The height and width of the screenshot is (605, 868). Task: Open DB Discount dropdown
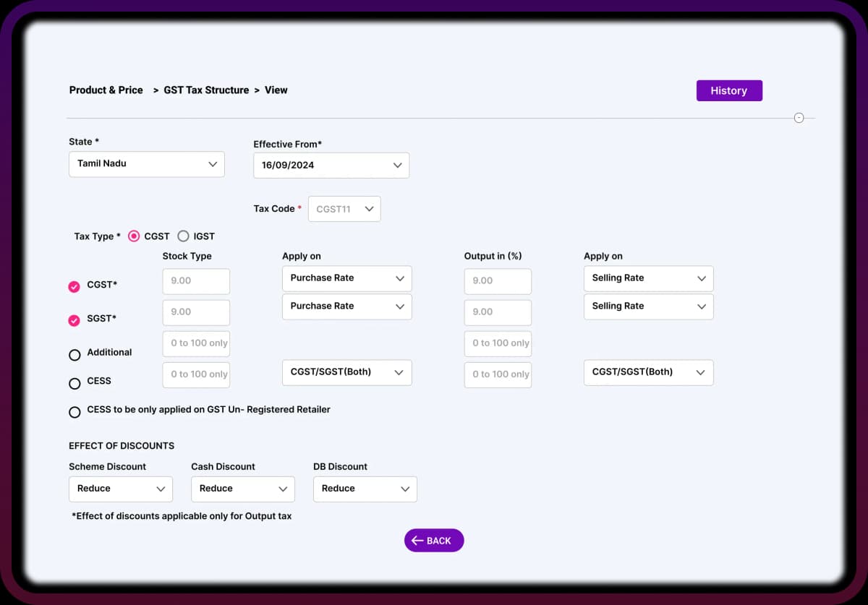pyautogui.click(x=365, y=489)
